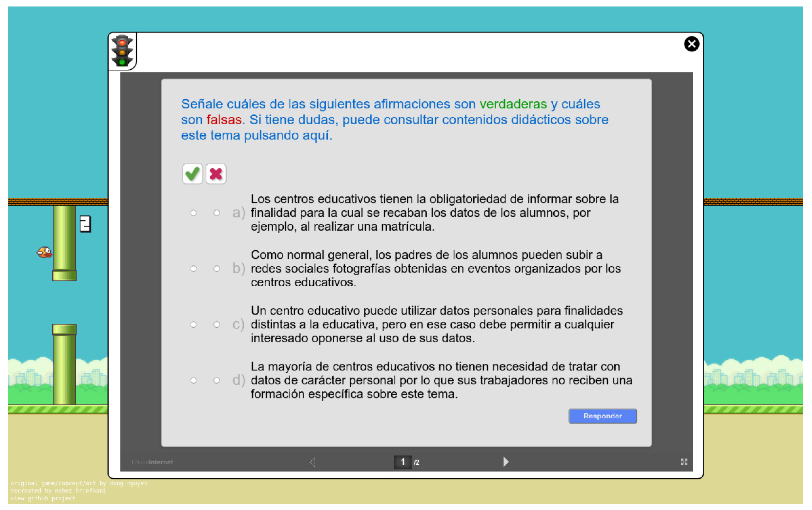The height and width of the screenshot is (510, 812).
Task: Click the '/2' total pages label
Action: [x=416, y=462]
